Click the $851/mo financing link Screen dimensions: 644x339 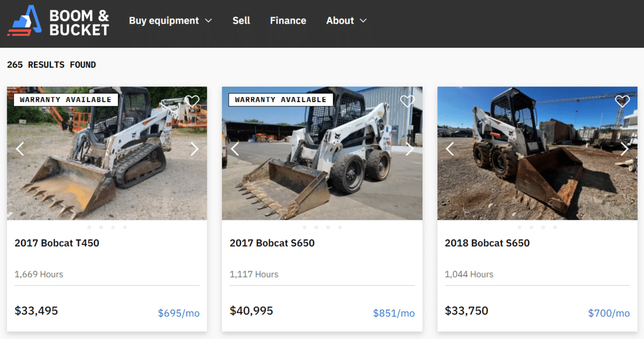point(394,313)
